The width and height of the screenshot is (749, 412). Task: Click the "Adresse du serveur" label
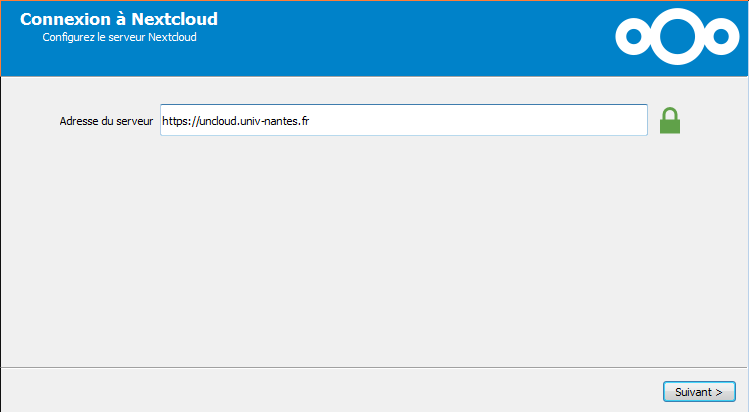[106, 121]
